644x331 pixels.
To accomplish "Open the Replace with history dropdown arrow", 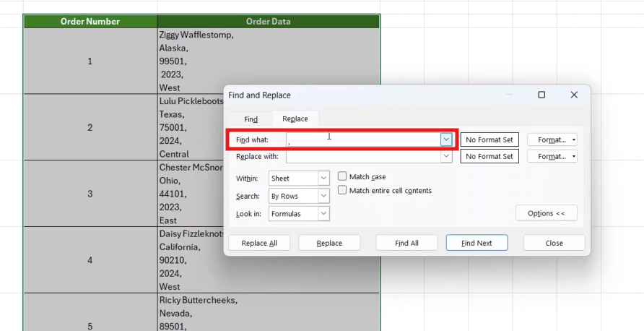I will (446, 156).
